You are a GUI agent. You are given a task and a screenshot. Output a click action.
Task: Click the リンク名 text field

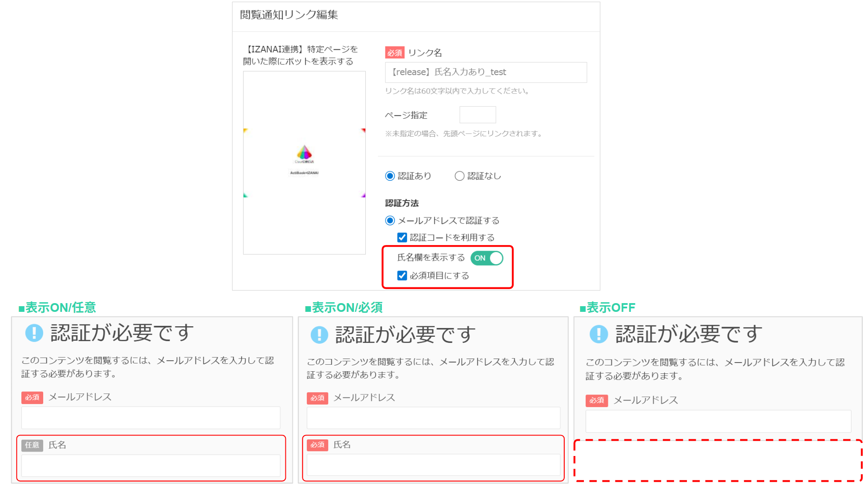(x=485, y=73)
